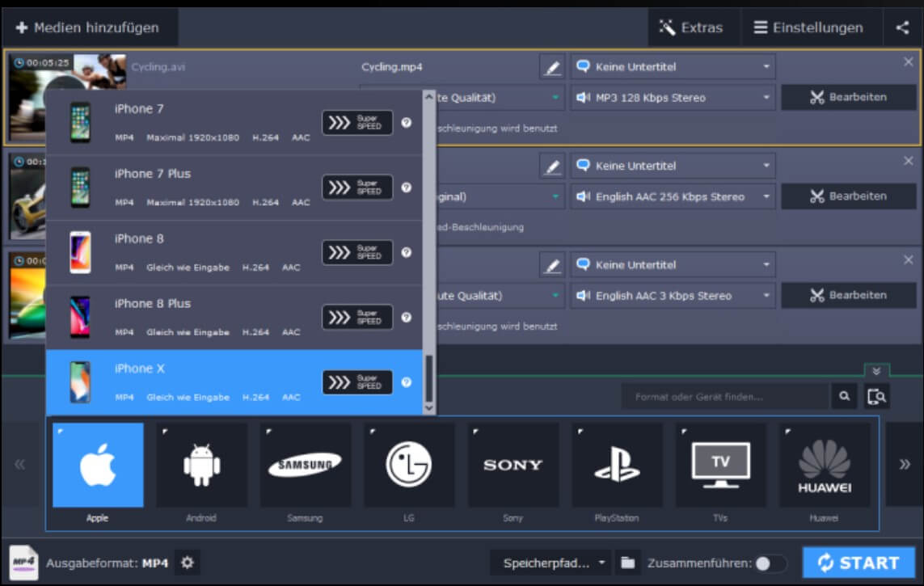The image size is (924, 586).
Task: Select the iPhone 7 preset
Action: 234,123
